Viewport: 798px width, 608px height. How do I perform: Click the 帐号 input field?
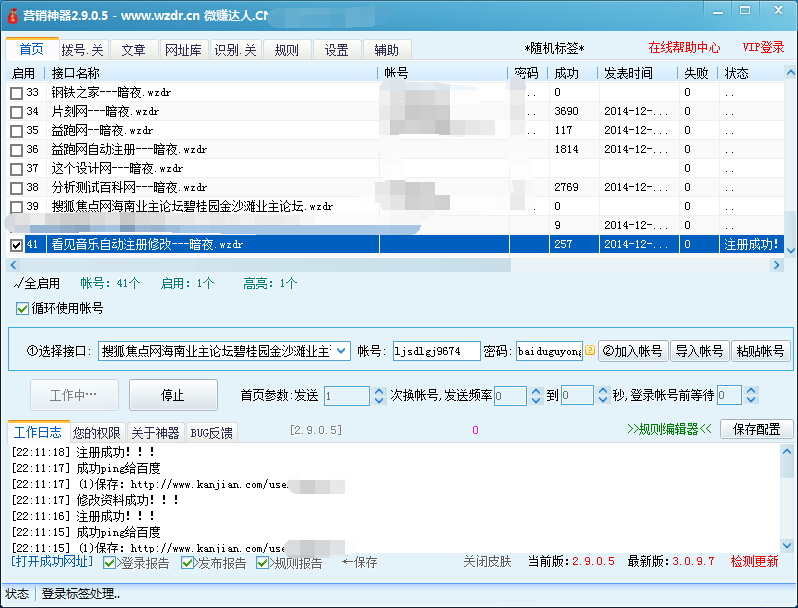pos(433,351)
